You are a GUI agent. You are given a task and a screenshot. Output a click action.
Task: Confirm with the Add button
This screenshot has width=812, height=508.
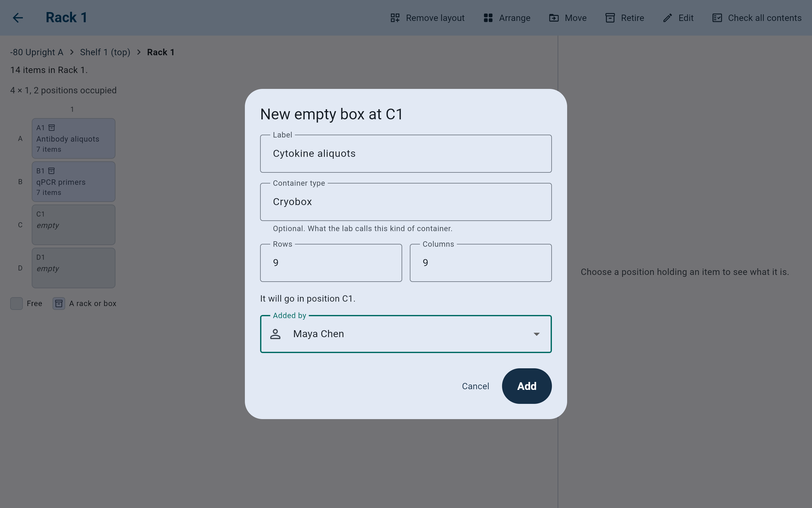click(x=527, y=386)
